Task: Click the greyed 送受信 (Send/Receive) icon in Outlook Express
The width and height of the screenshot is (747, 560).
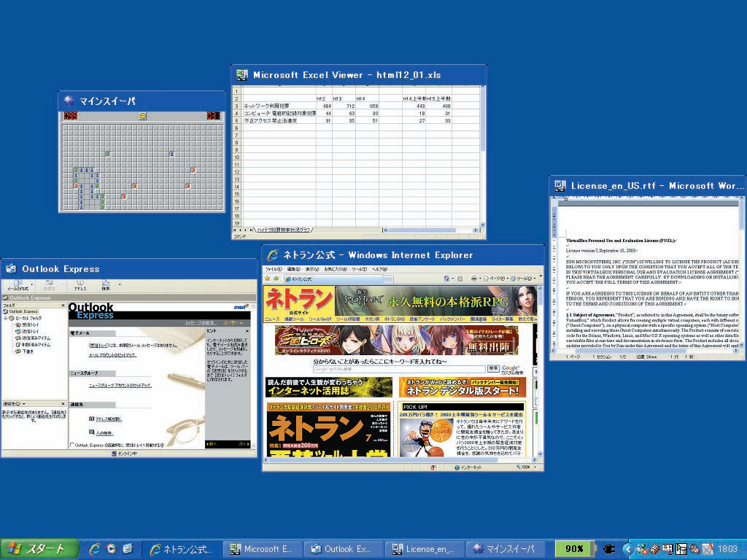Action: click(x=49, y=285)
